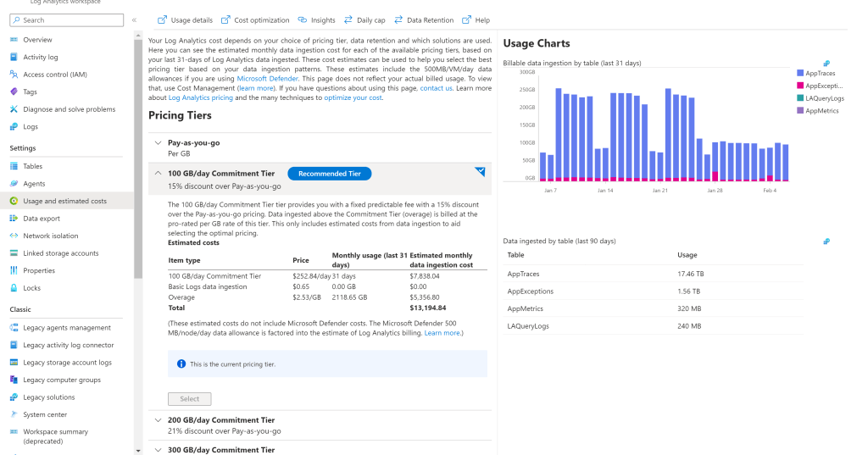Select the LAQueryLogs table row

[654, 326]
